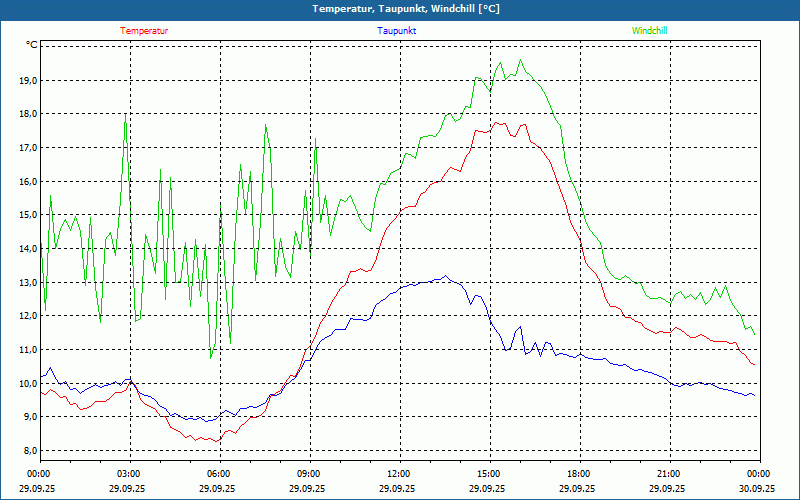Click the blue Taupunkt curve's highest point
800x500 pixels.
pos(445,277)
